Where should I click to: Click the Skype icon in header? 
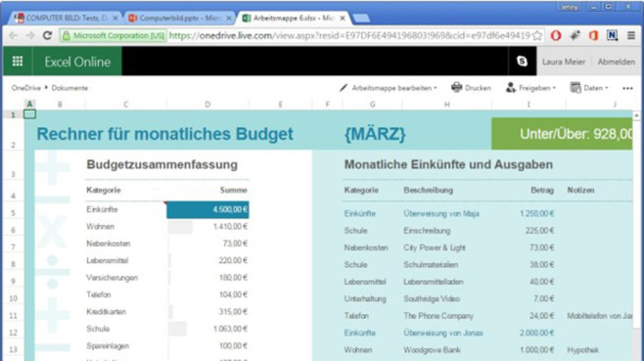(x=522, y=62)
